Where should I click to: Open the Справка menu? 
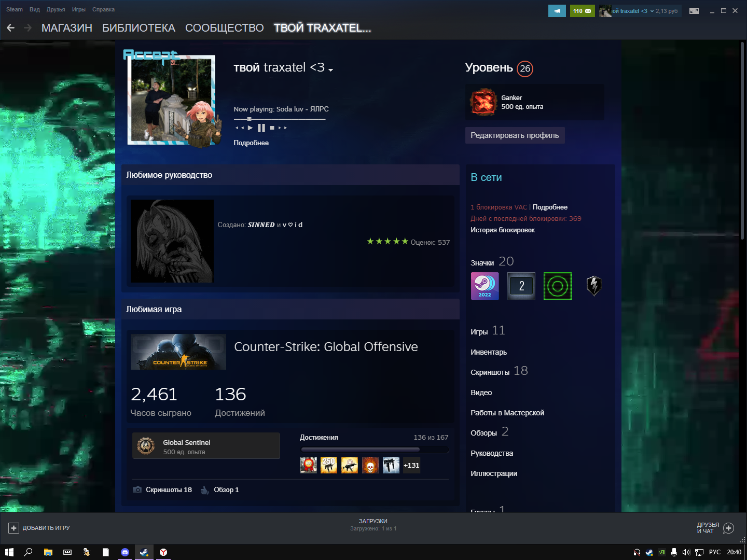point(103,9)
